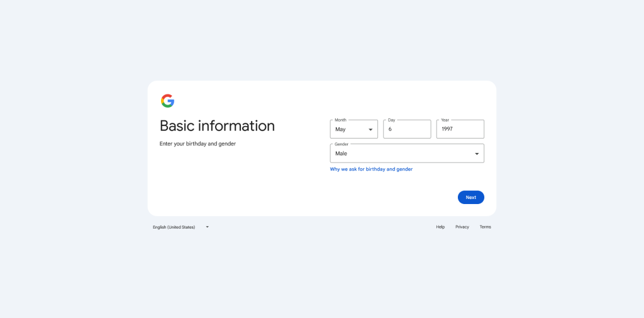Viewport: 644px width, 318px height.
Task: Click the small 'Day' field label
Action: pos(391,120)
